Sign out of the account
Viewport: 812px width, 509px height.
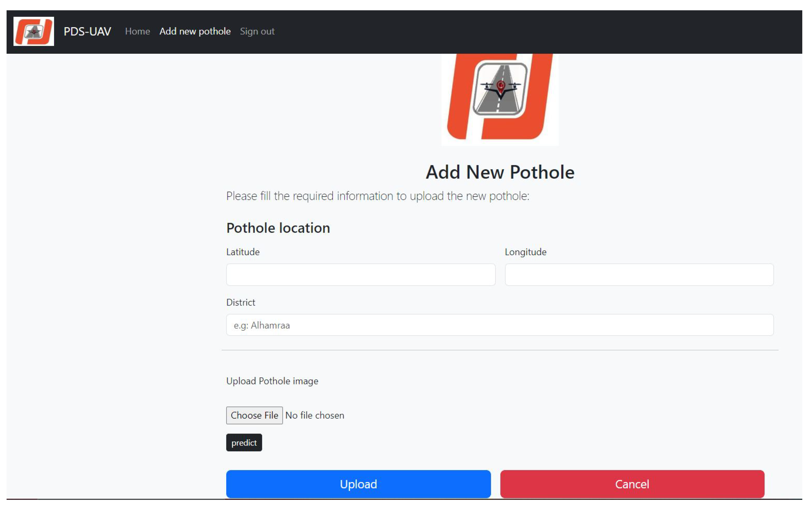257,31
